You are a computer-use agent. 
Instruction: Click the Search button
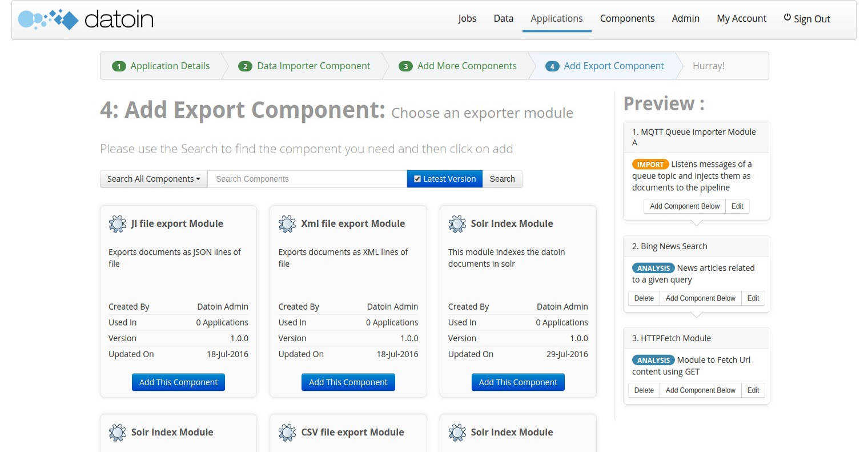tap(502, 179)
